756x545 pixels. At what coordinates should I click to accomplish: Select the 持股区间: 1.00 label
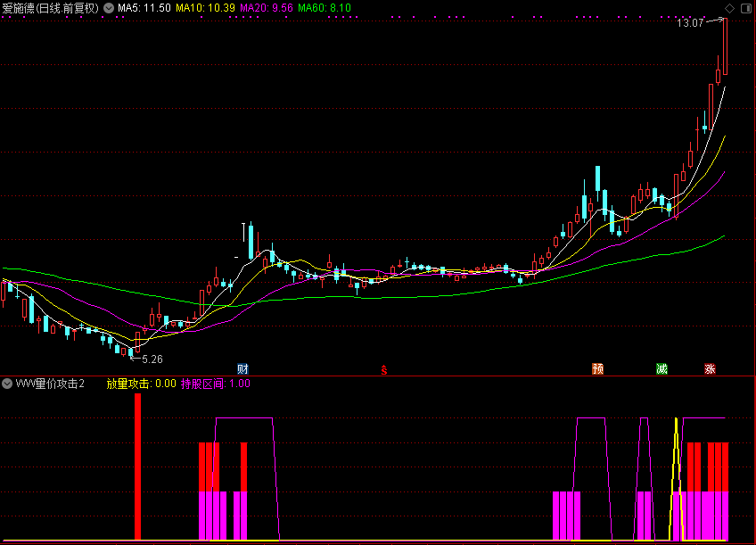pos(216,384)
